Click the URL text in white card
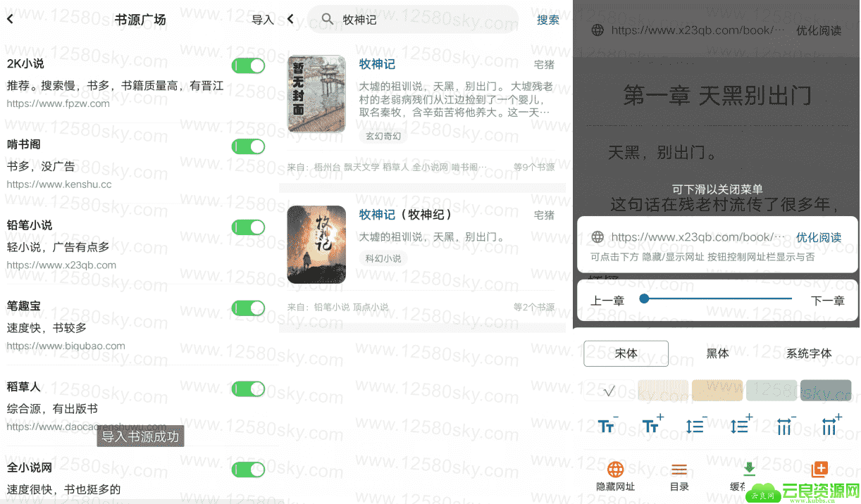This screenshot has height=504, width=861. coord(698,237)
